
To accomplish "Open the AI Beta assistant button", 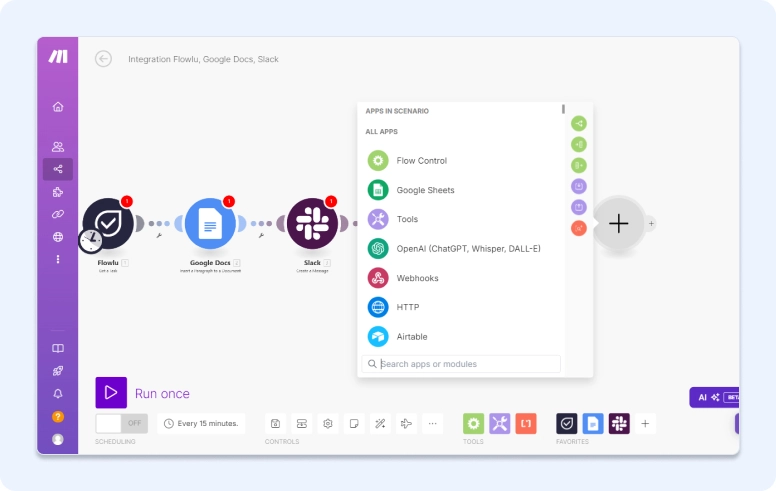I will click(714, 397).
